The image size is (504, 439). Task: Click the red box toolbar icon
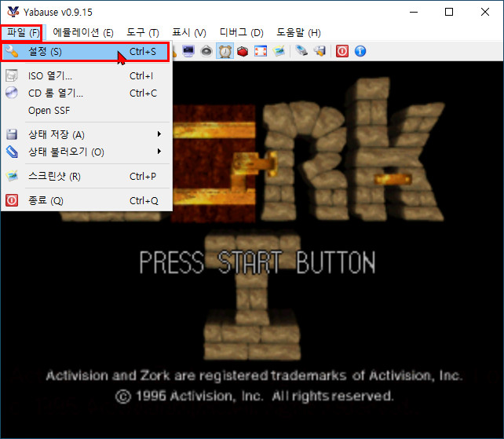(x=243, y=51)
